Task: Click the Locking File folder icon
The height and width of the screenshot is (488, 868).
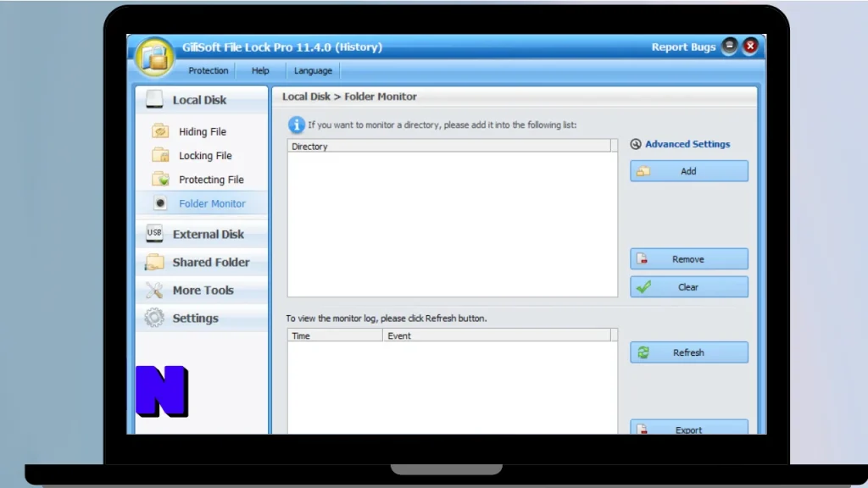Action: pos(160,155)
